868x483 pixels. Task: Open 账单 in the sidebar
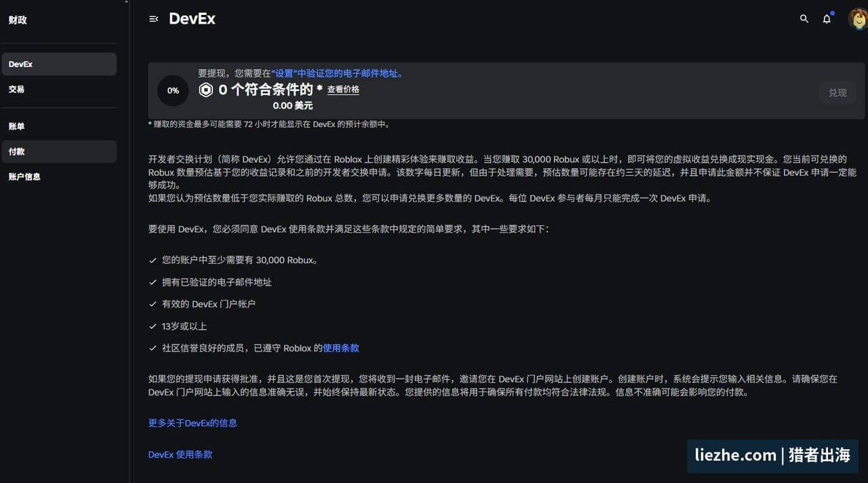(59, 126)
